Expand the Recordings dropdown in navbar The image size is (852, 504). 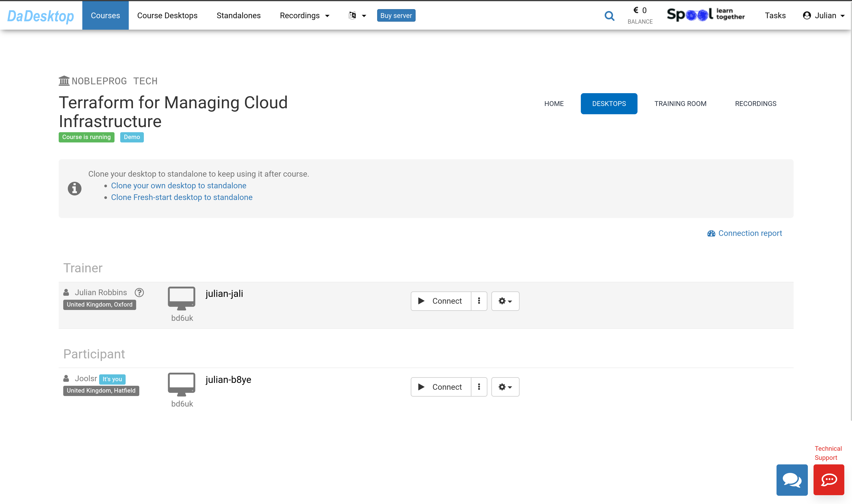point(304,16)
